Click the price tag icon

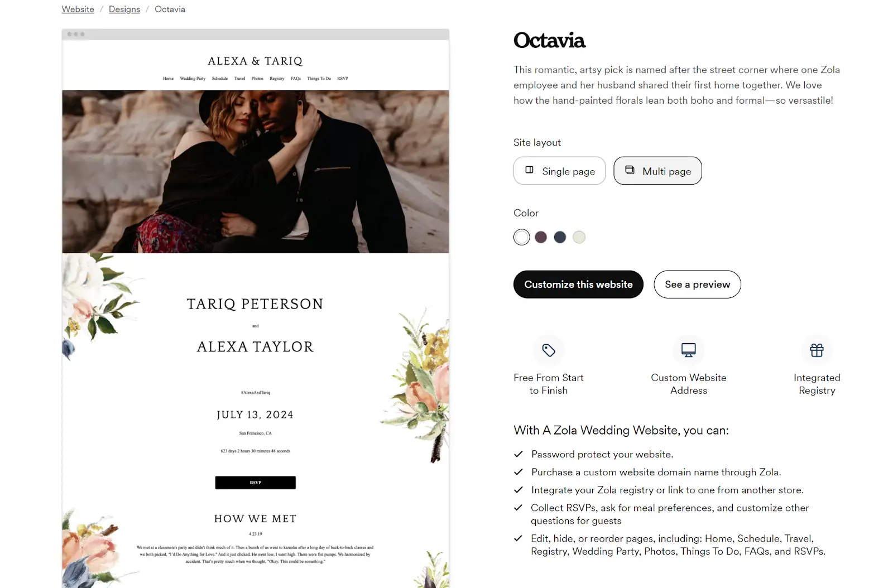pos(549,350)
